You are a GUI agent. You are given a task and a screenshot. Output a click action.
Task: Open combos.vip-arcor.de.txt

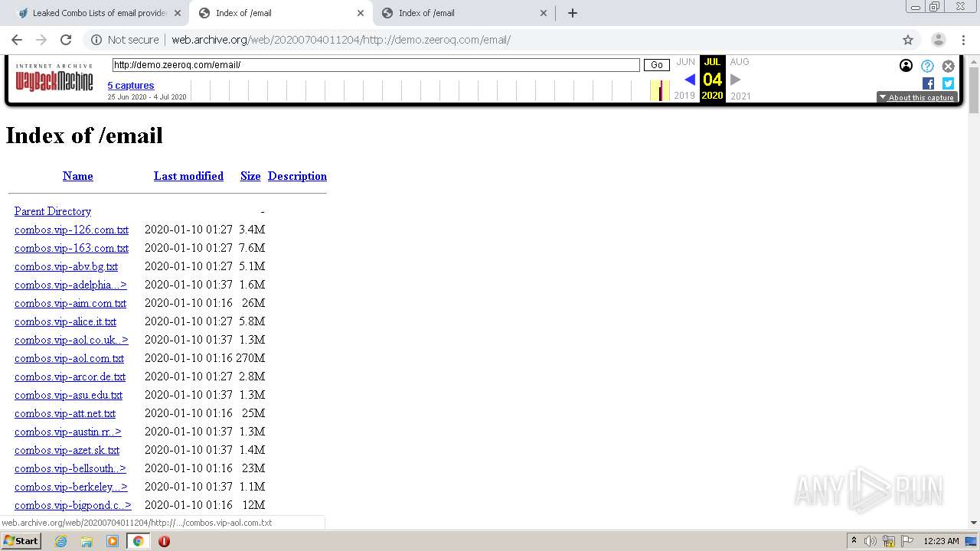point(70,377)
